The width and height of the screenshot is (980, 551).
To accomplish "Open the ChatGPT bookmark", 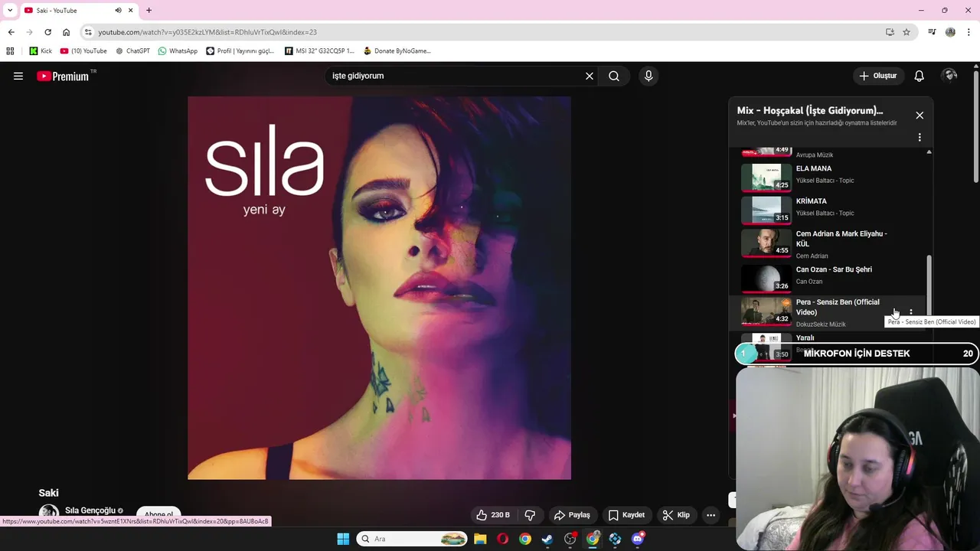I will pyautogui.click(x=132, y=51).
